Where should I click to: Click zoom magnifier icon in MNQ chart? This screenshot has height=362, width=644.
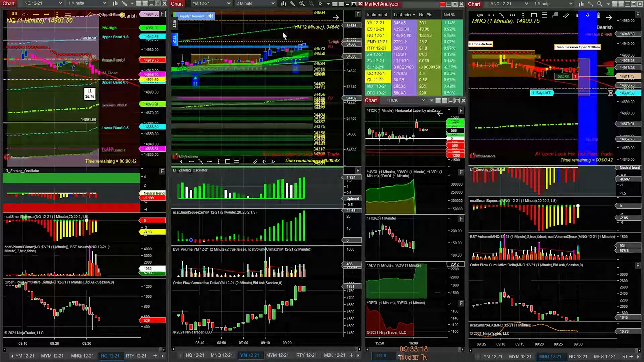click(599, 4)
